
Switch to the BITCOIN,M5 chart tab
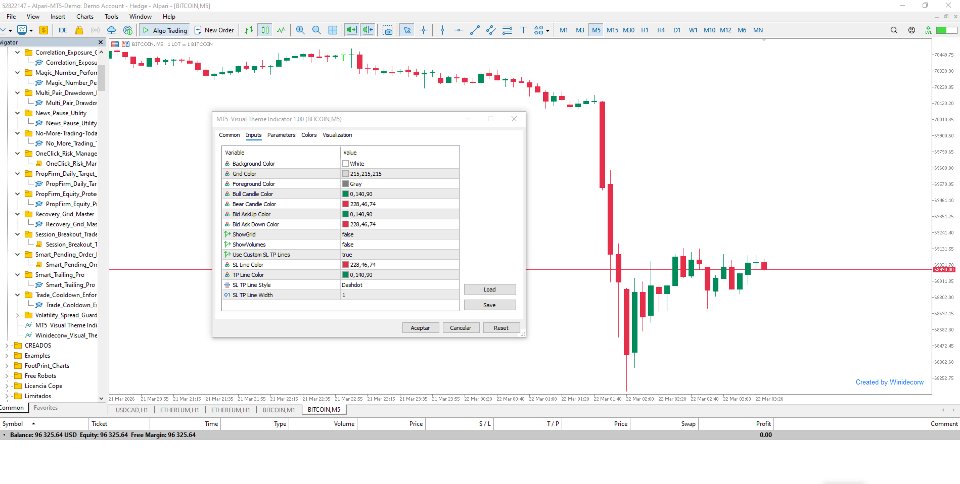(324, 409)
